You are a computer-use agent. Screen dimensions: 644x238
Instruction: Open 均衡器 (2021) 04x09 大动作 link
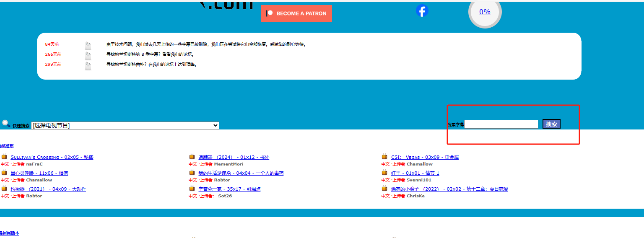[48, 189]
